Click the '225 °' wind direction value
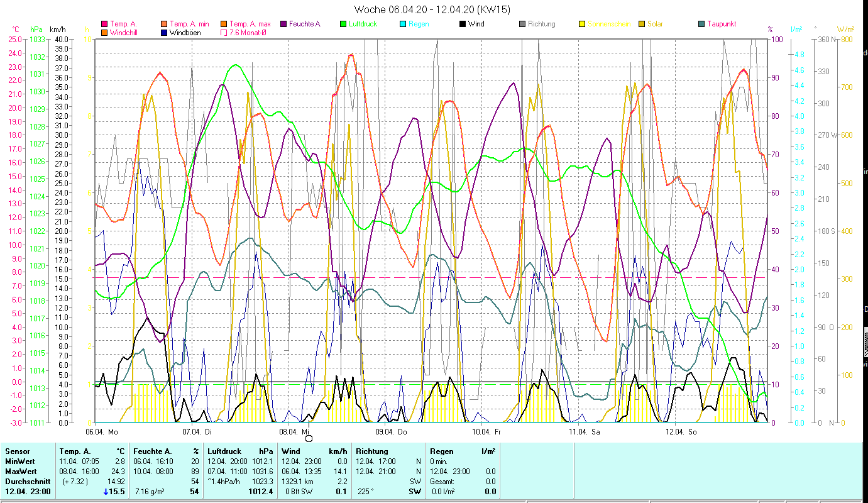Viewport: 868px width, 503px height. 366,492
